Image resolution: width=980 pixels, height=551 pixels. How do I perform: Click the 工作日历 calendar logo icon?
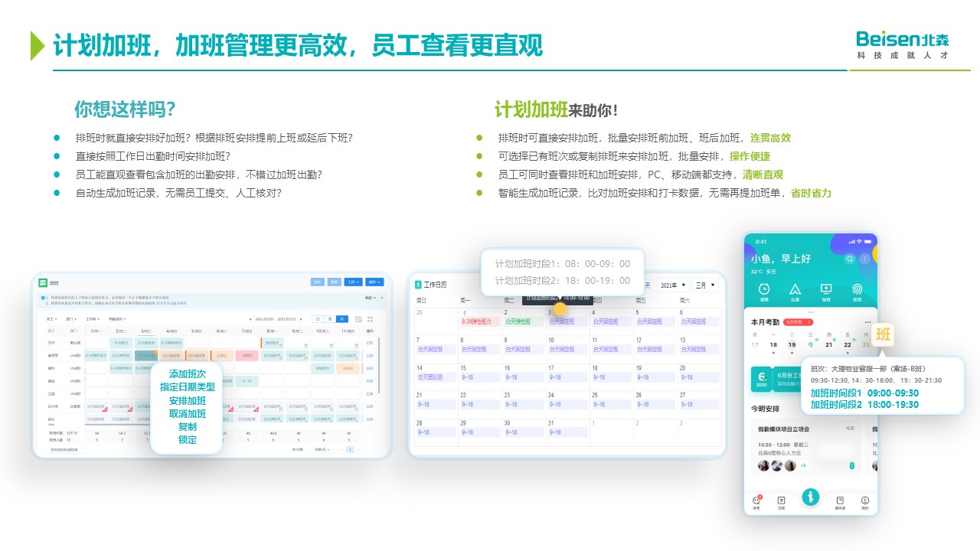[419, 285]
